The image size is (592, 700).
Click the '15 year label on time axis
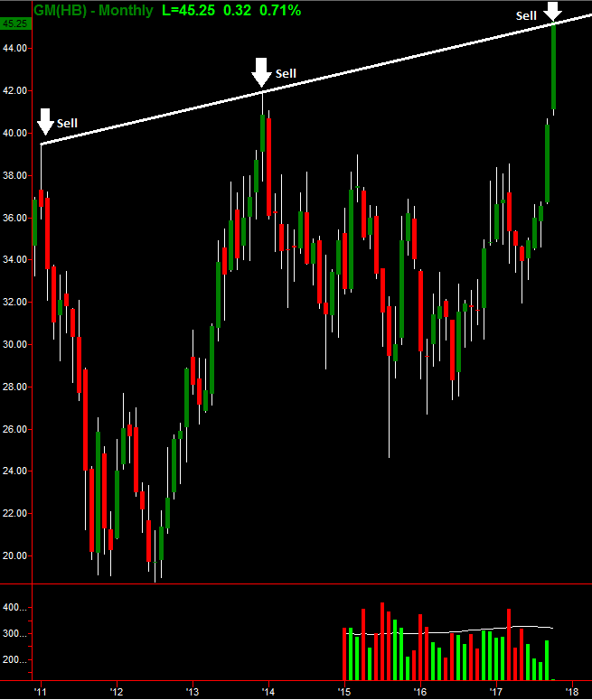tap(344, 692)
